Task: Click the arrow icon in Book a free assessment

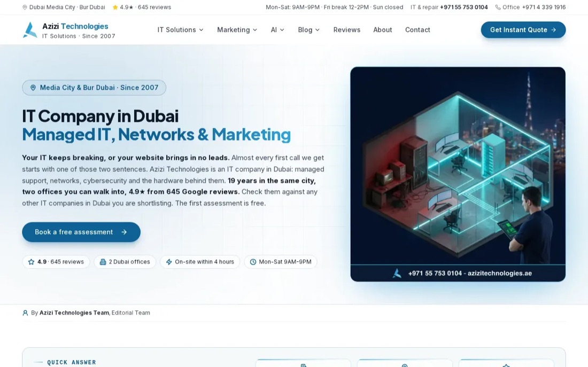Action: point(124,232)
